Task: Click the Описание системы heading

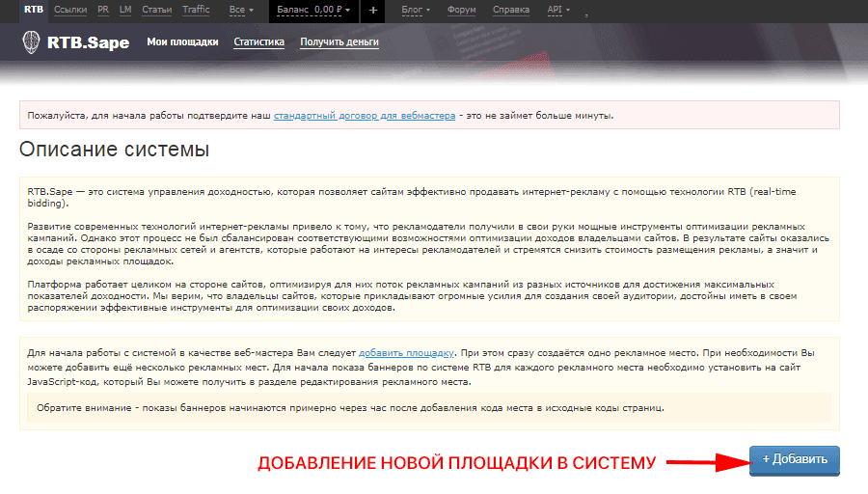Action: point(115,150)
